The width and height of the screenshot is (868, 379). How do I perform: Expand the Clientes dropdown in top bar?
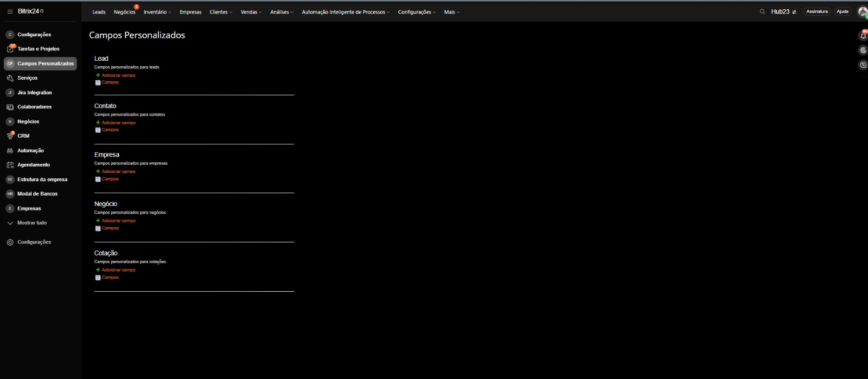(221, 12)
